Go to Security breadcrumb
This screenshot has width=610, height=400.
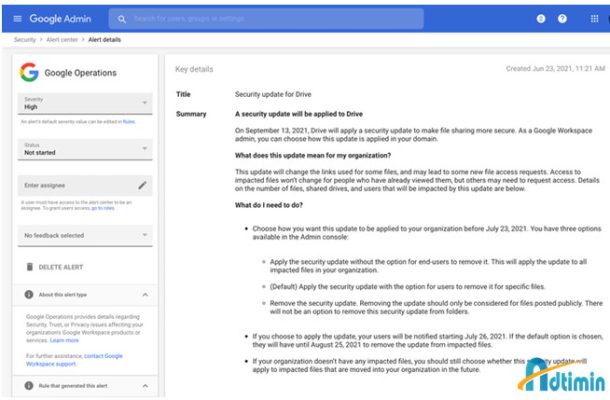pyautogui.click(x=25, y=40)
